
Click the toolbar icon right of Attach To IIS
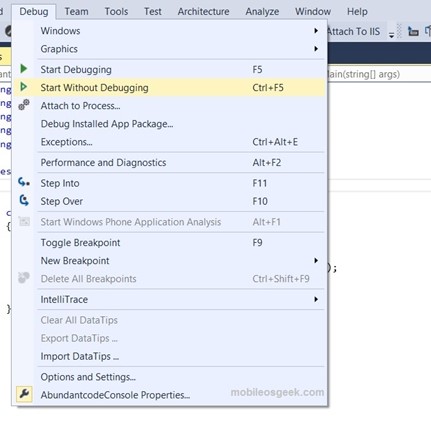coord(413,32)
